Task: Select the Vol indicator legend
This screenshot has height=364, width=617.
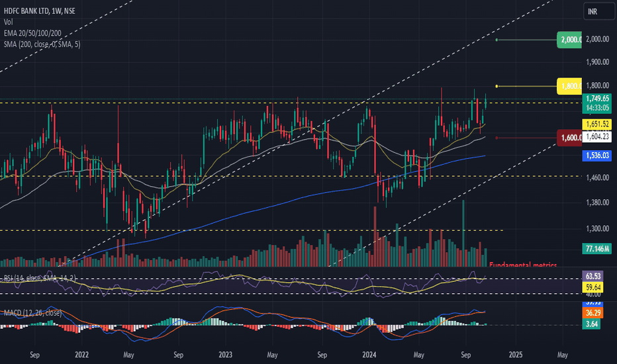Action: pyautogui.click(x=8, y=22)
